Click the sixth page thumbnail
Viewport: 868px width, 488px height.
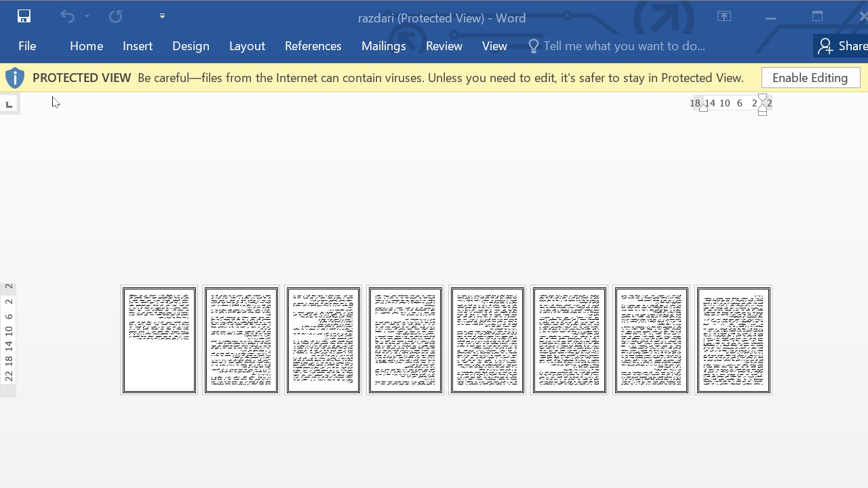click(570, 340)
